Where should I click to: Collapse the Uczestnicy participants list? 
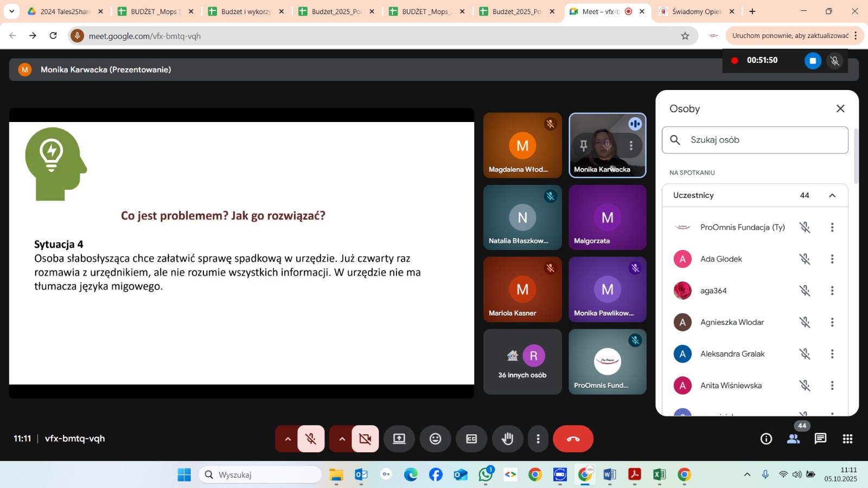[832, 195]
